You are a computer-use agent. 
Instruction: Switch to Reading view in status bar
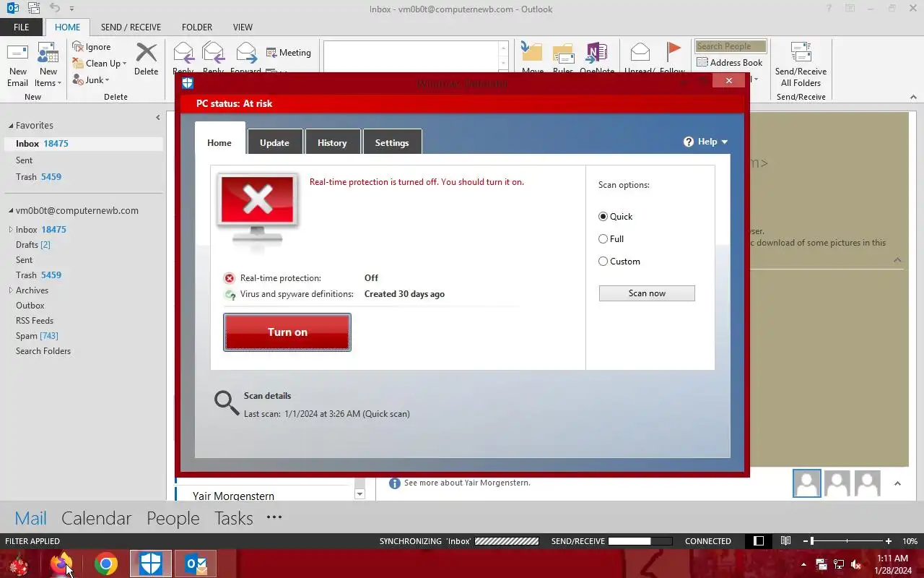pyautogui.click(x=785, y=540)
